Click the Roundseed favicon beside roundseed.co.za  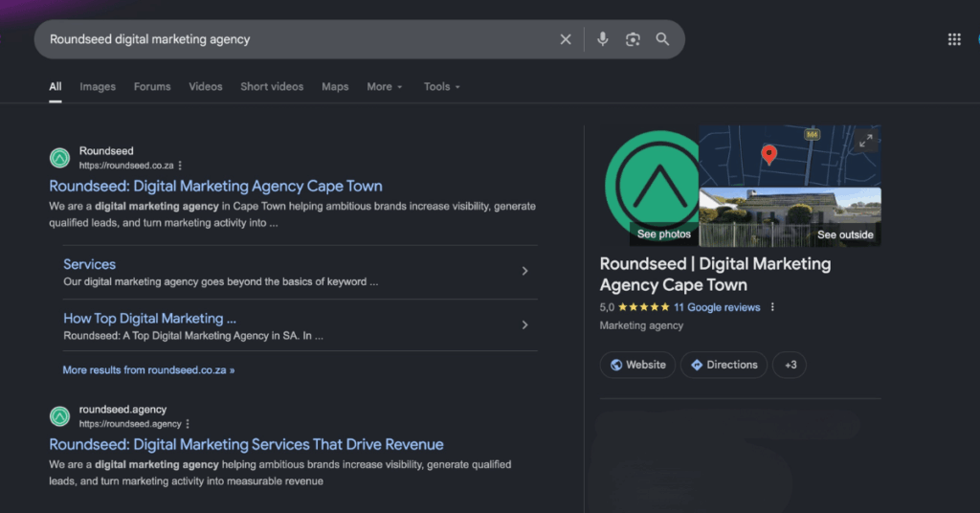tap(60, 158)
